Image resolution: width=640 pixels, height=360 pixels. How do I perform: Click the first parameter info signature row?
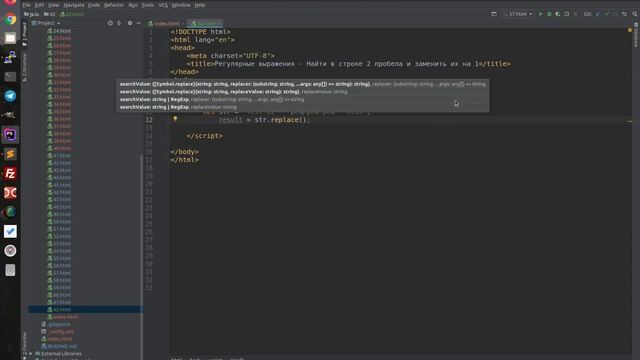click(302, 84)
